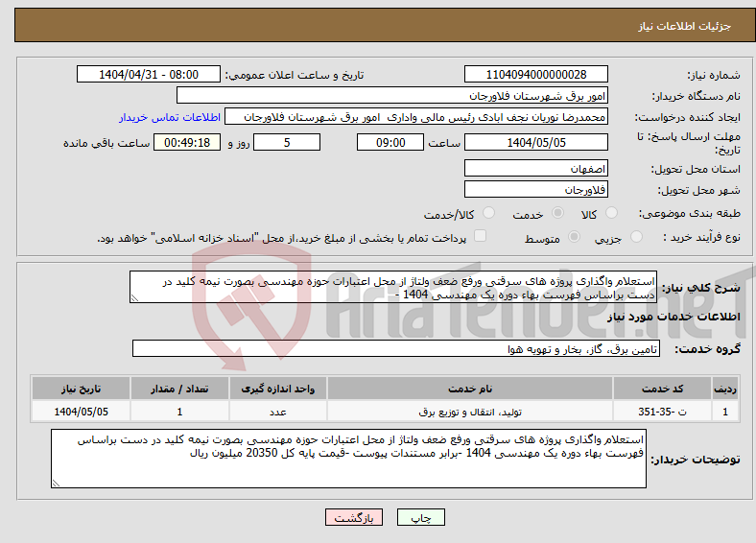The width and height of the screenshot is (756, 543).
Task: Select the متوسط purchase type radio
Action: (574, 236)
